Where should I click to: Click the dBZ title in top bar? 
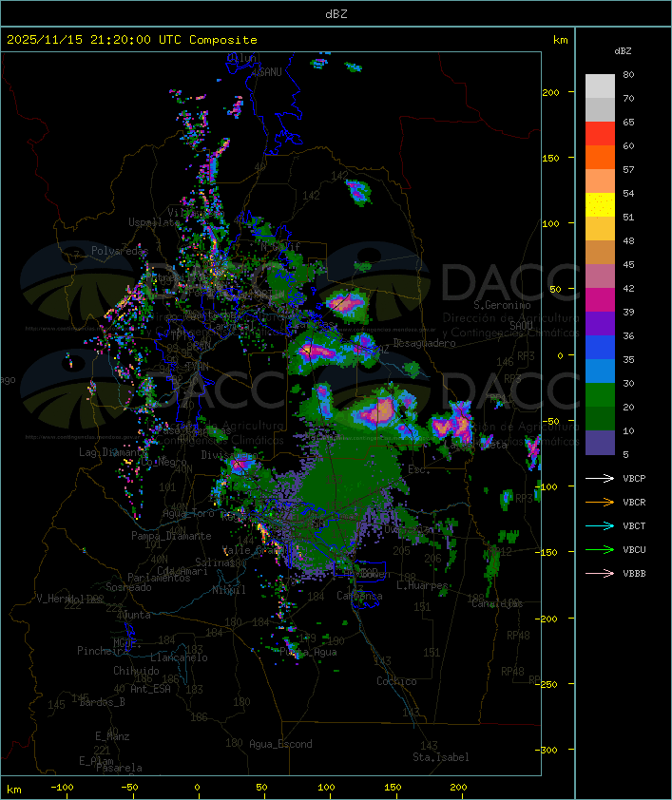(x=336, y=13)
